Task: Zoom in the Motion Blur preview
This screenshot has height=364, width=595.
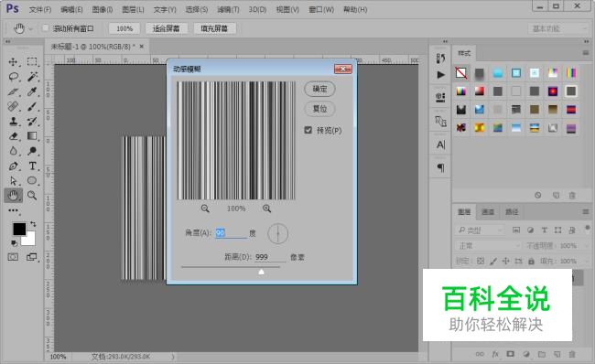Action: tap(266, 209)
